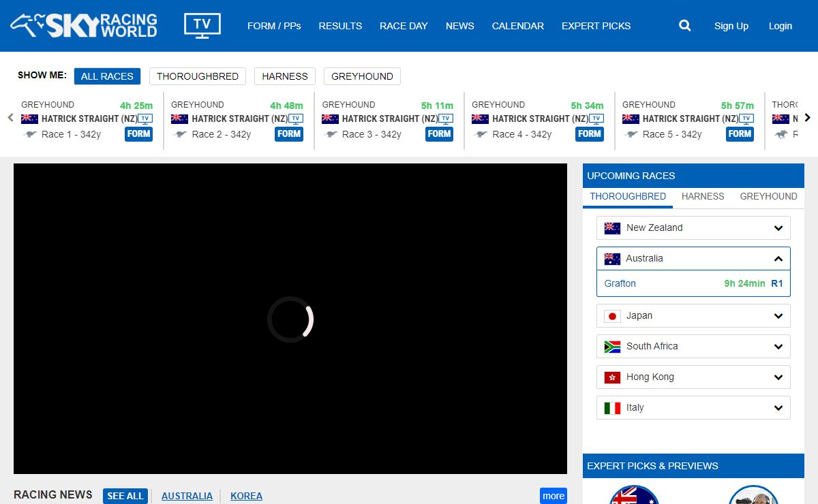Click the South Africa flag icon
This screenshot has width=818, height=504.
612,347
